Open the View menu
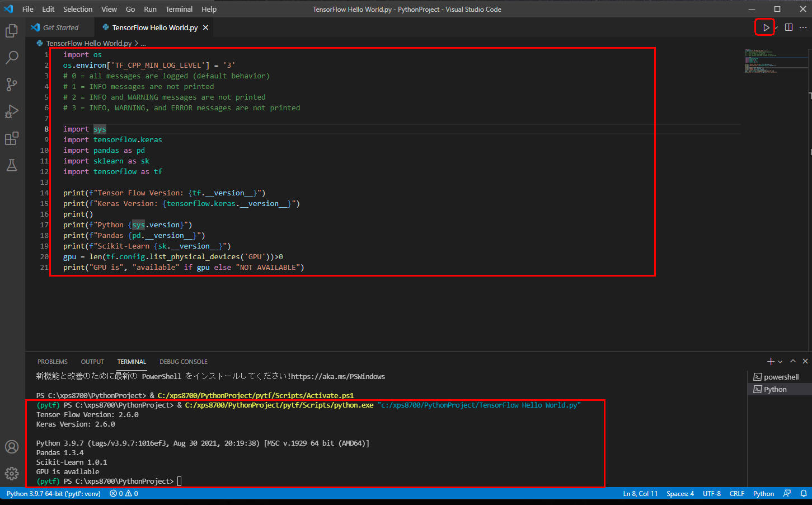 109,9
